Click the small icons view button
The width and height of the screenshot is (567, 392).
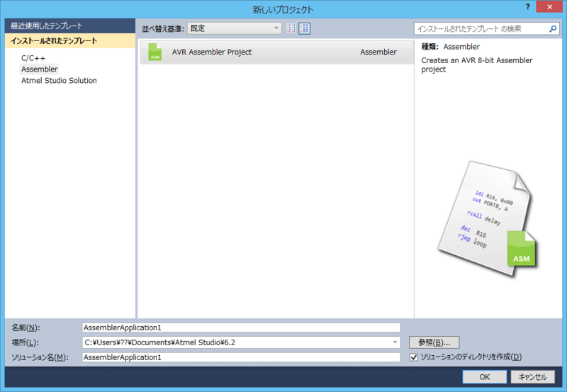(291, 28)
